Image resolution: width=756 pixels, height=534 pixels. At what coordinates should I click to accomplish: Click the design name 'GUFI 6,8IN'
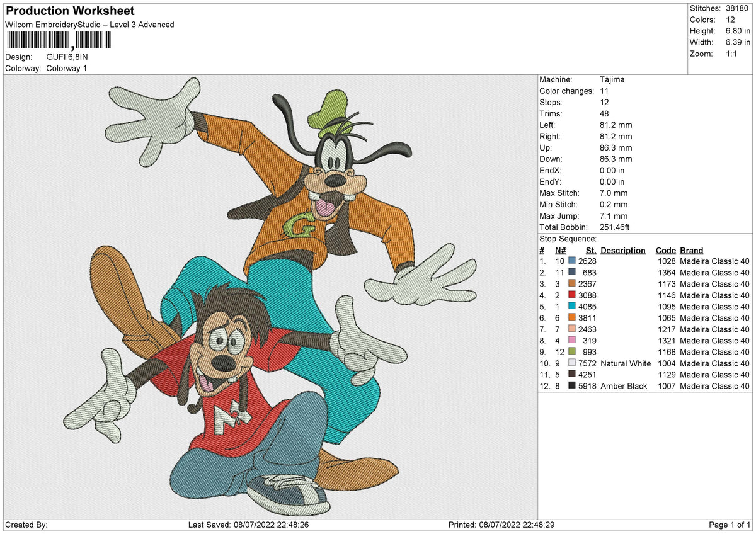(x=67, y=57)
